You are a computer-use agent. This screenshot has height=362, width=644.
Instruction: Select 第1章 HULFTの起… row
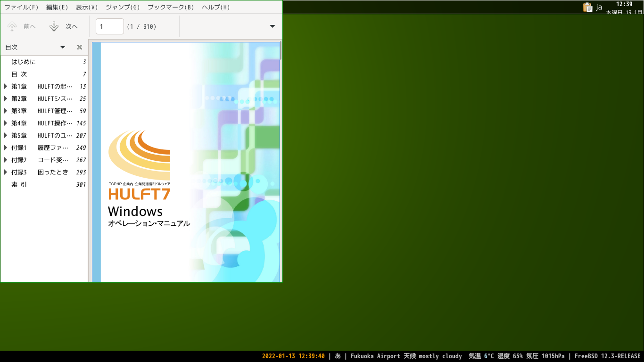(44, 86)
